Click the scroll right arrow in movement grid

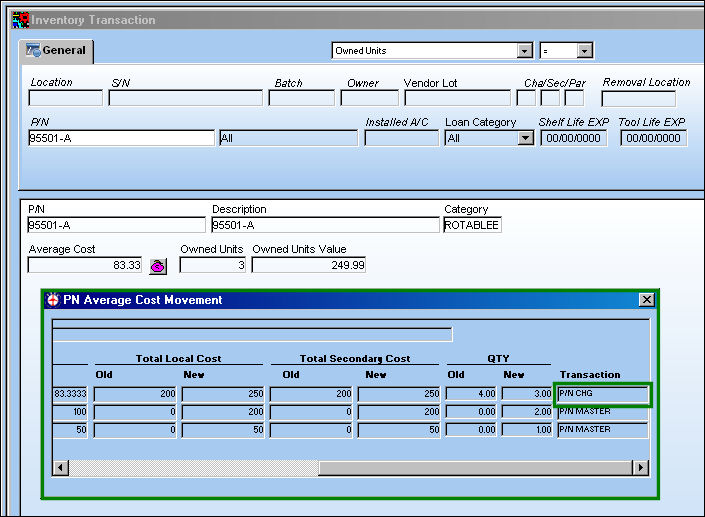coord(641,468)
